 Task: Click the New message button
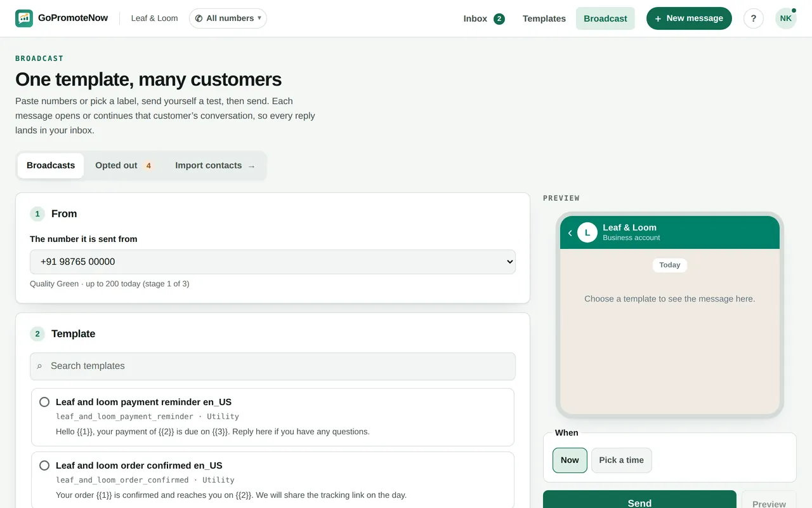tap(689, 18)
